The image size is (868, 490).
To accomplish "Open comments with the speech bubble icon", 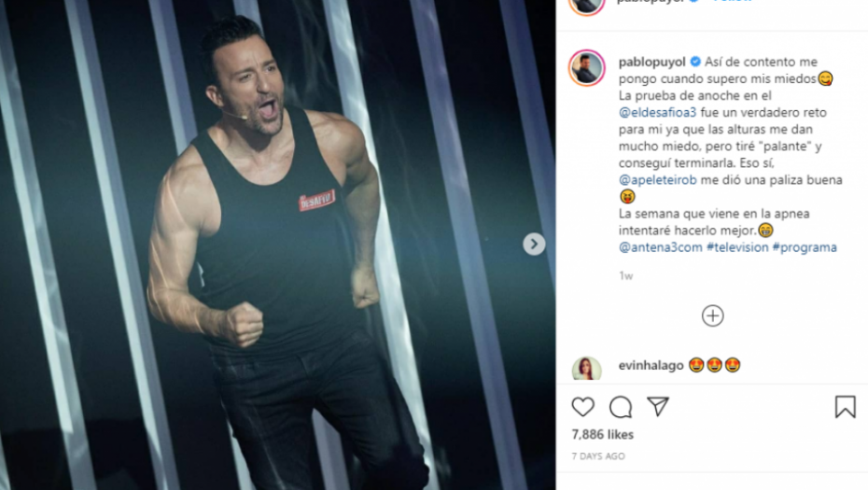I will 621,407.
